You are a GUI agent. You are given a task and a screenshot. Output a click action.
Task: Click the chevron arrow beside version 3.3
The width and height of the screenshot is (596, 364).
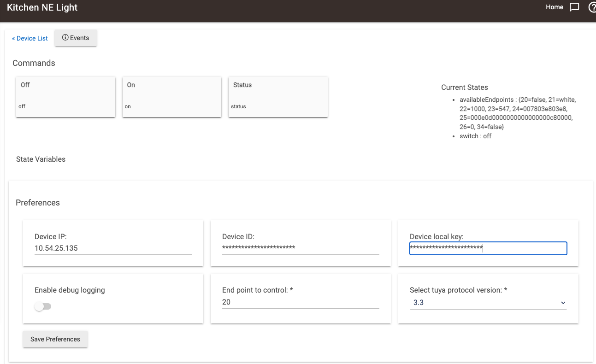tap(563, 303)
